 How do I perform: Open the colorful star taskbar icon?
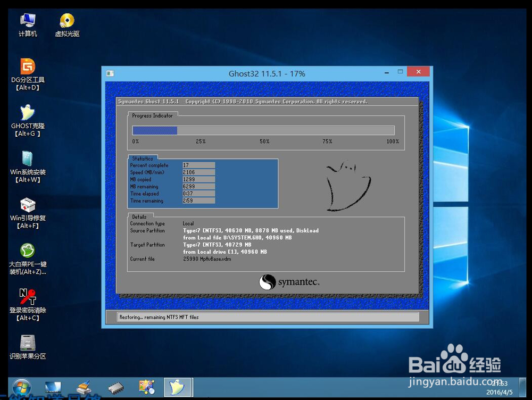tap(147, 387)
